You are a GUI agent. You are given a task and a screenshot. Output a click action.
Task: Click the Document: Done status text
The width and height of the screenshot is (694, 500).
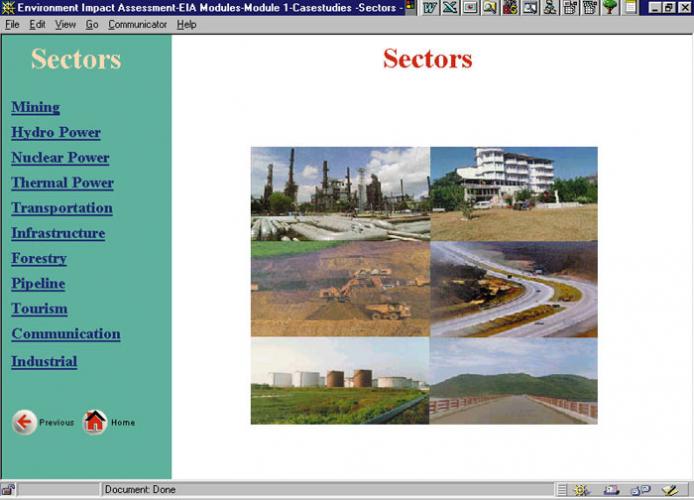pos(140,490)
